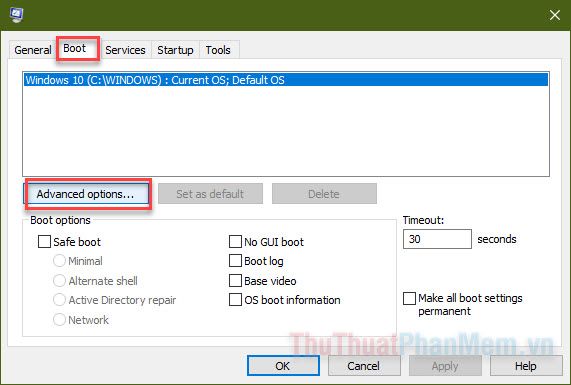Click the Apply button
571x385 pixels.
coord(445,365)
